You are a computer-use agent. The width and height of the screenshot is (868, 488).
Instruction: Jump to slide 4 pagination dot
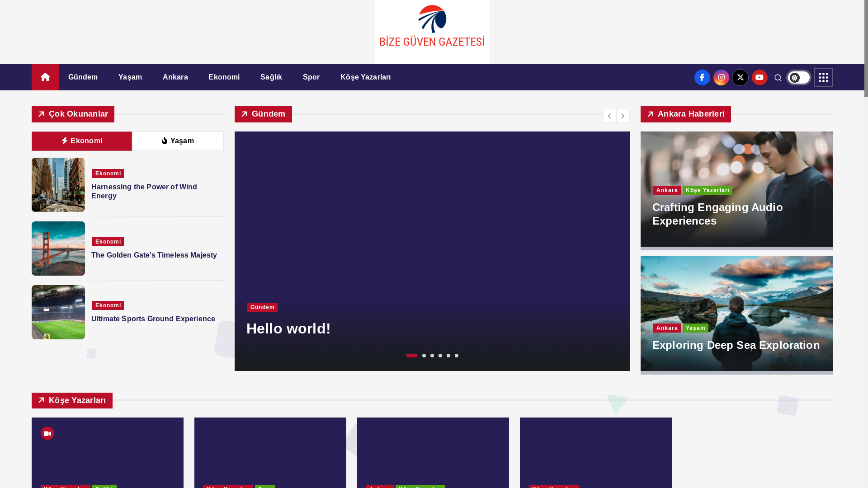tap(440, 356)
